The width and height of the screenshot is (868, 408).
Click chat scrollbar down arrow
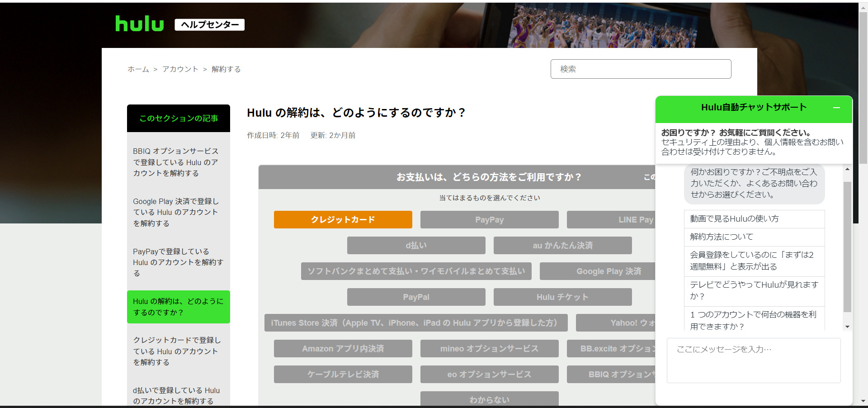pos(847,327)
